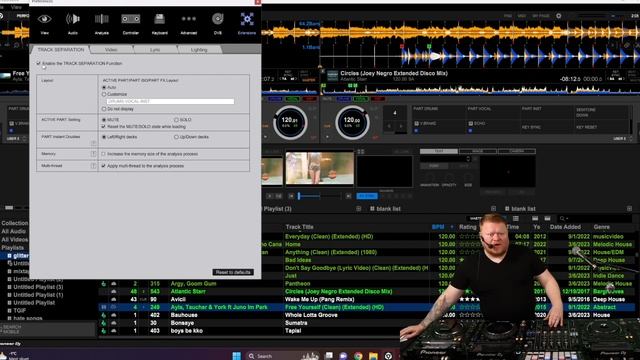Select All Audio in the tree

[x=13, y=231]
